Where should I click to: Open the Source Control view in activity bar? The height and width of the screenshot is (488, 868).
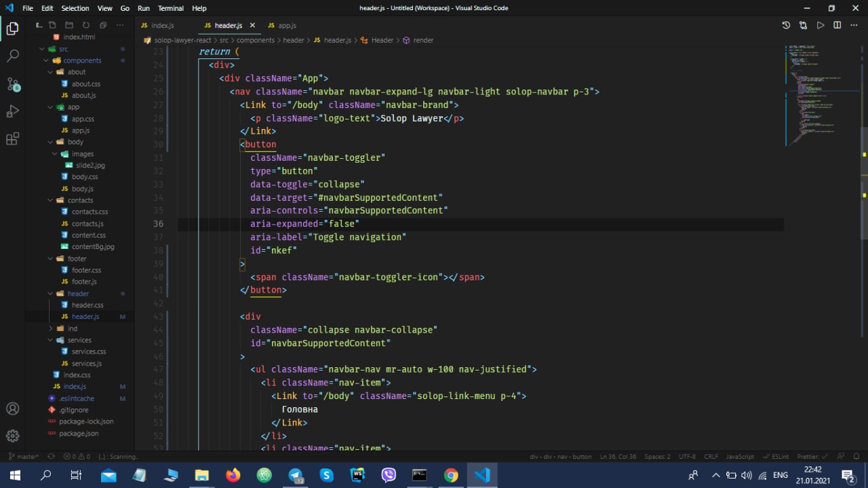click(x=13, y=84)
